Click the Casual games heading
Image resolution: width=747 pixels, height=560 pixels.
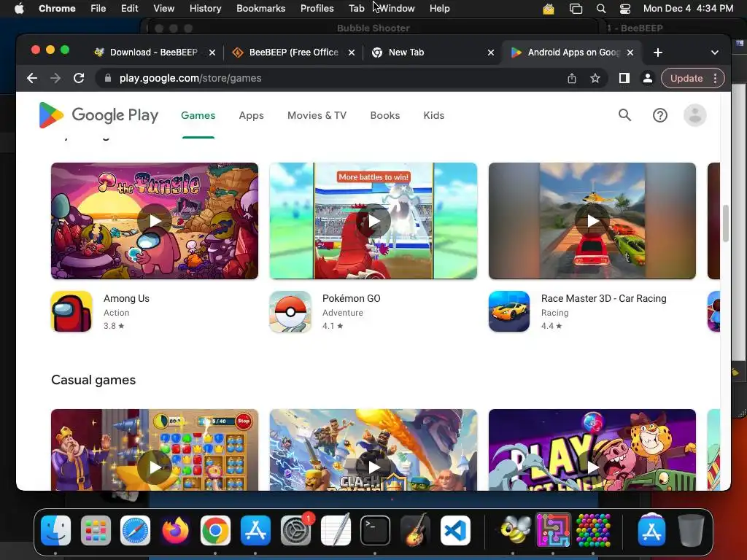(93, 380)
